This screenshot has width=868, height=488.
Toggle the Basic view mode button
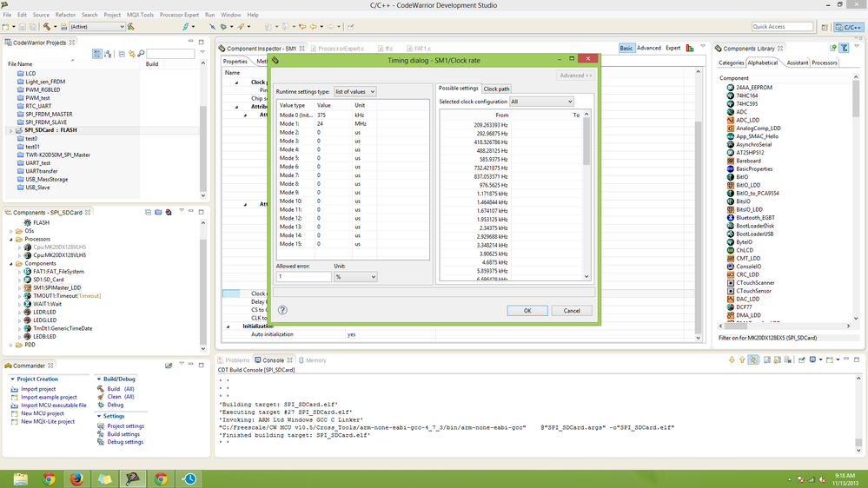(x=626, y=48)
